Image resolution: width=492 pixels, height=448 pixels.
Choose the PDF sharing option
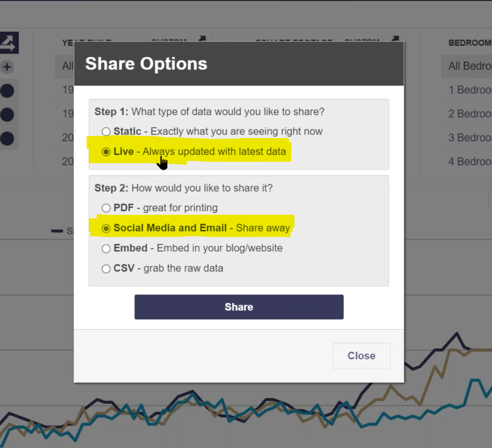coord(106,208)
